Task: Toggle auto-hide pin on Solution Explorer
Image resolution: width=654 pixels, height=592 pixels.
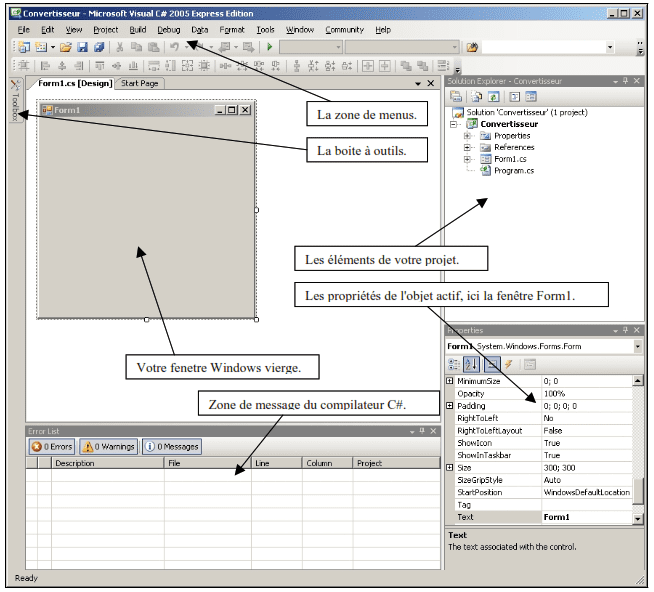Action: (x=625, y=81)
